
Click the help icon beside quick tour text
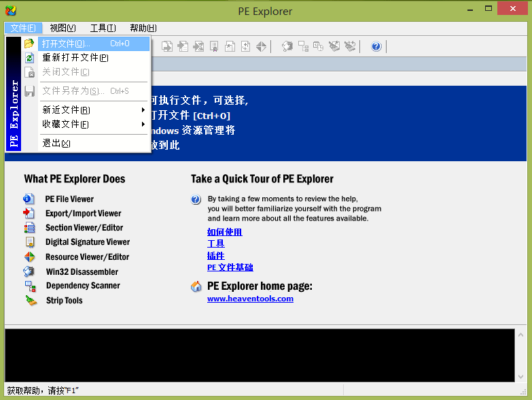pos(196,199)
